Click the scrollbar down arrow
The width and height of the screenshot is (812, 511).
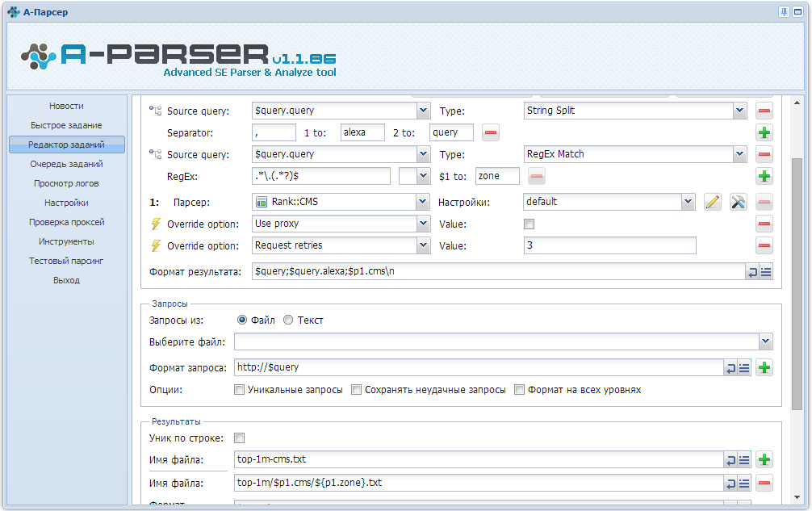pos(797,497)
